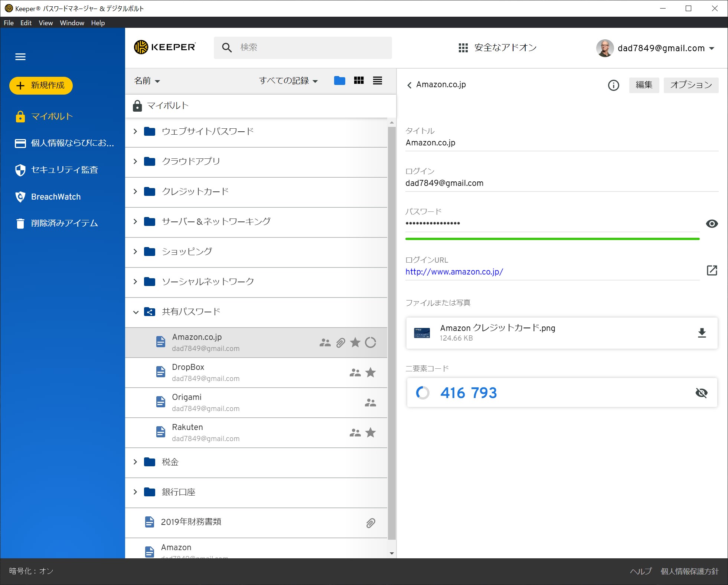
Task: Click the 新規作成 button
Action: (41, 85)
